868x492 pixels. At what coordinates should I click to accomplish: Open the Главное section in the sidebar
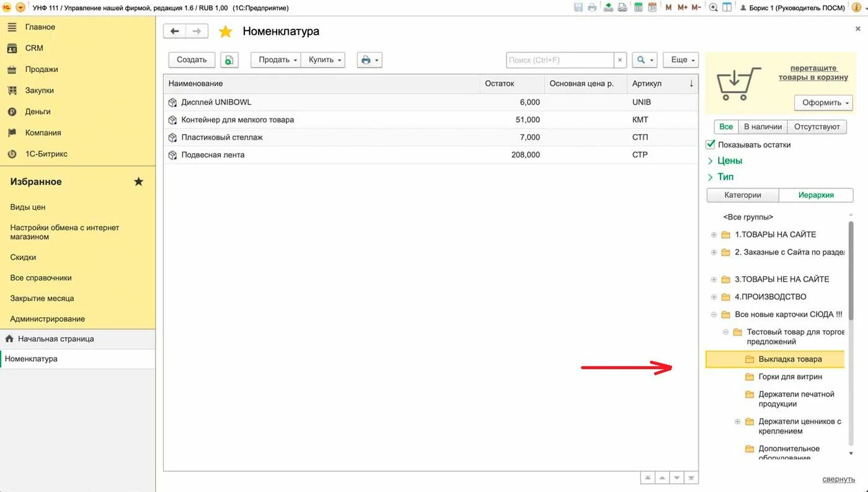pos(40,27)
